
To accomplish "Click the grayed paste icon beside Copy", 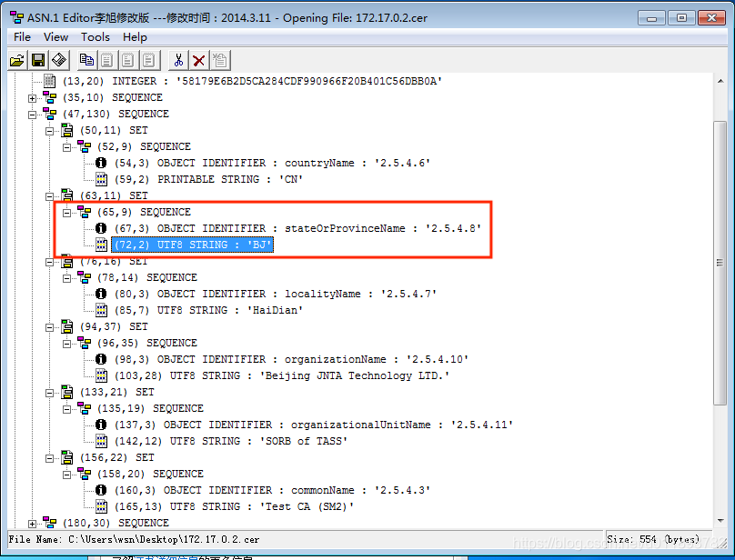I will click(107, 60).
